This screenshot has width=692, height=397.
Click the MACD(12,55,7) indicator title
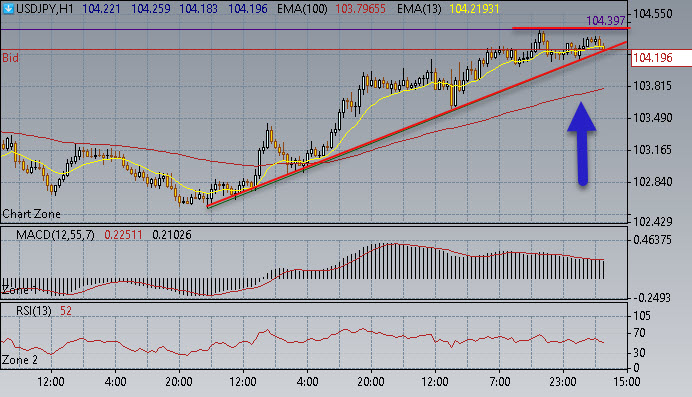55,235
